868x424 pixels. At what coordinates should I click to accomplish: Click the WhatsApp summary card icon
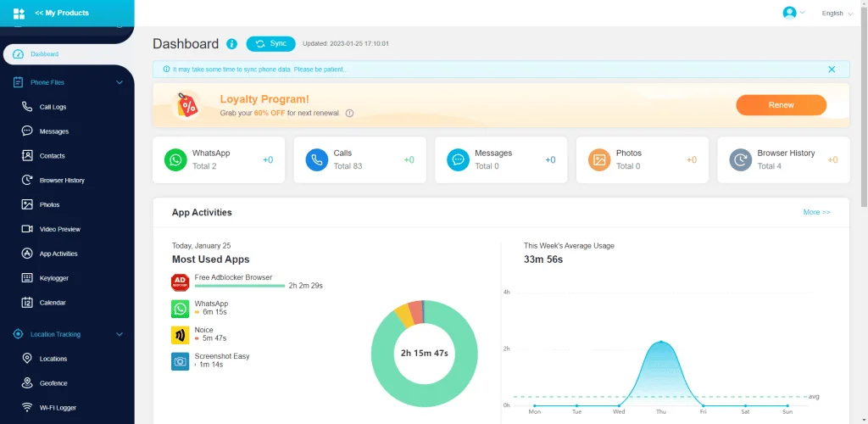pos(175,159)
